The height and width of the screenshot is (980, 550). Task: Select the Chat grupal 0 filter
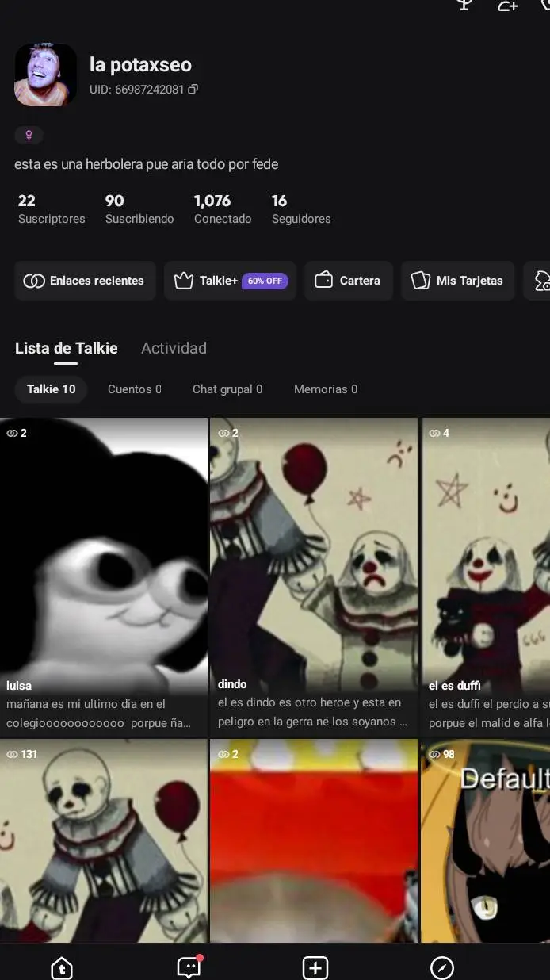227,389
